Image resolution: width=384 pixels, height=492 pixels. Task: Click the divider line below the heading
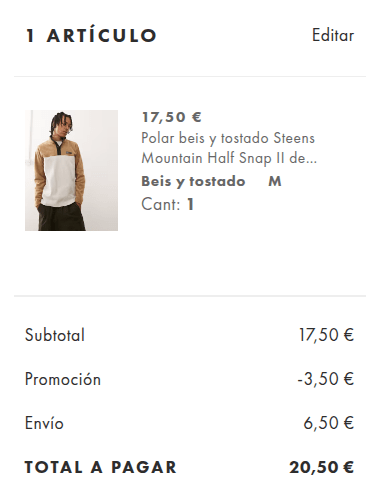pos(190,76)
